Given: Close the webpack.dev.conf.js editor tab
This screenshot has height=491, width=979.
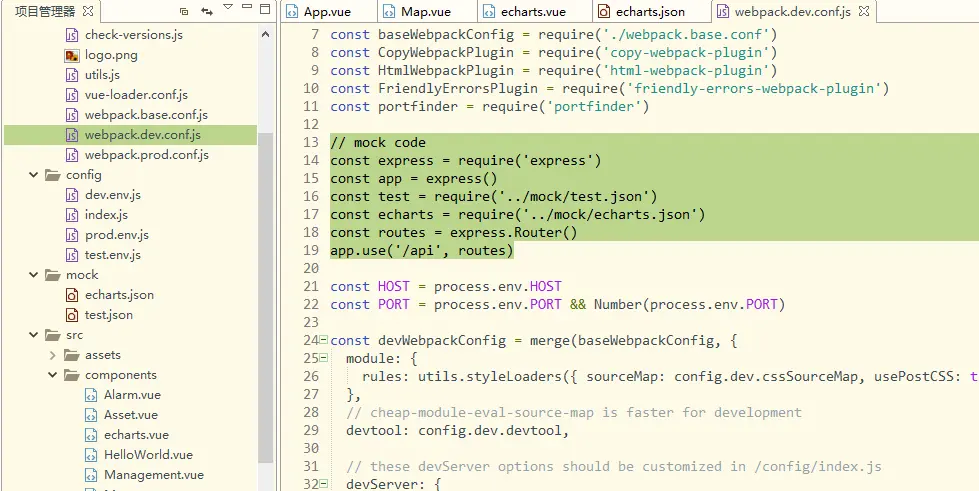Looking at the screenshot, I should [x=864, y=12].
